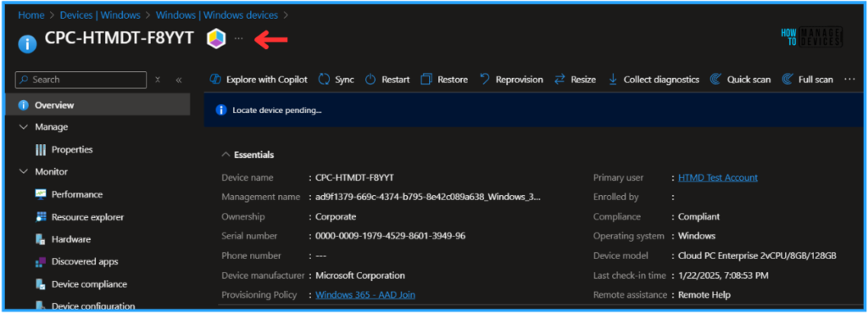The height and width of the screenshot is (313, 868).
Task: Click the Reprovision undo icon
Action: click(x=484, y=80)
